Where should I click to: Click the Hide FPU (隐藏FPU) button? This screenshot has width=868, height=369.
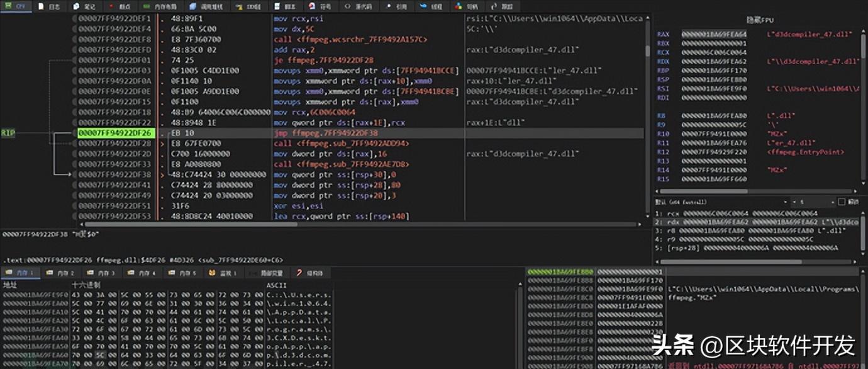click(x=760, y=20)
